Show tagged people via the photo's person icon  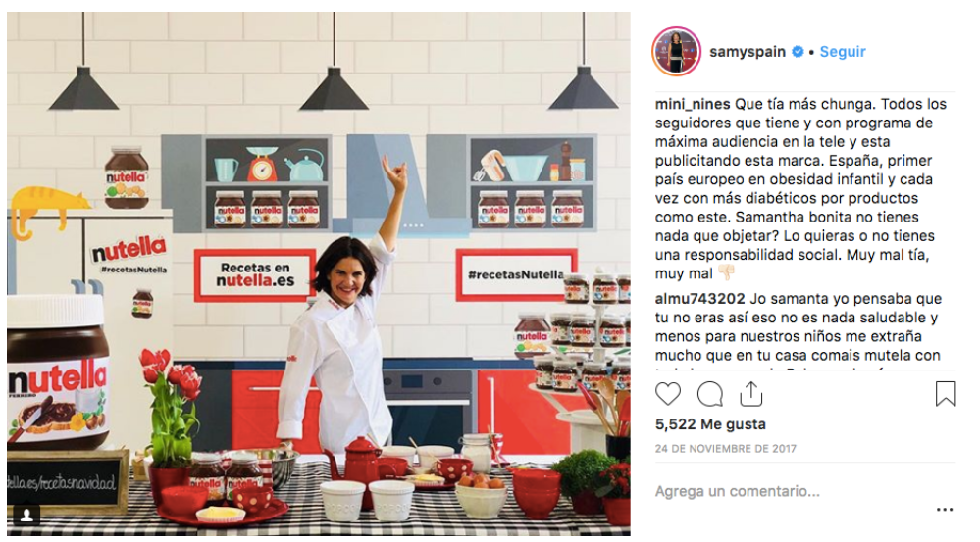(x=26, y=515)
